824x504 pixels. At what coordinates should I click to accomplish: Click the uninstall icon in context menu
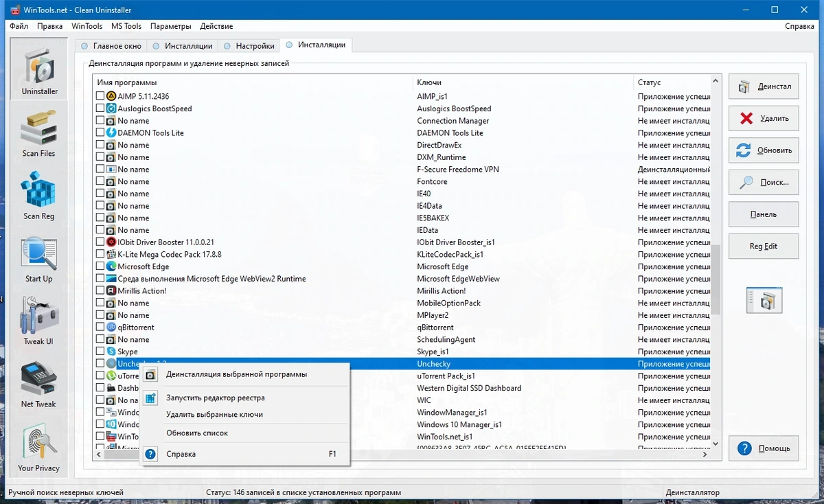[152, 374]
